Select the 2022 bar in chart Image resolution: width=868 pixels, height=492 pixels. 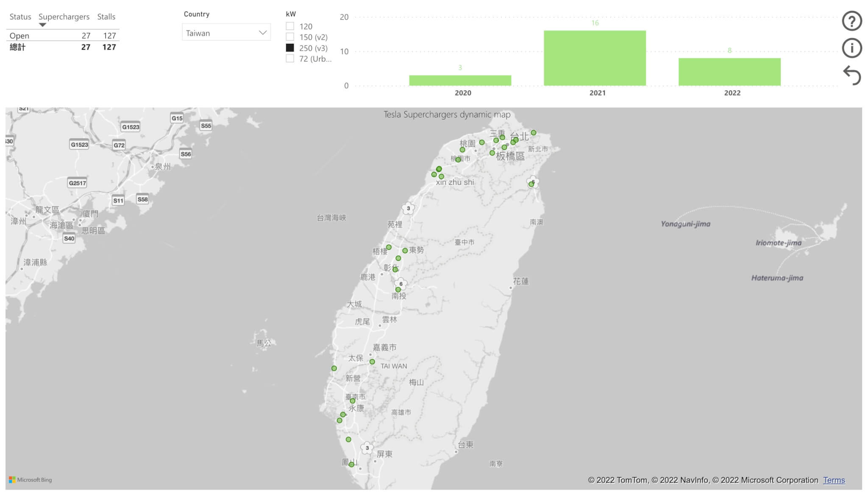(x=729, y=72)
